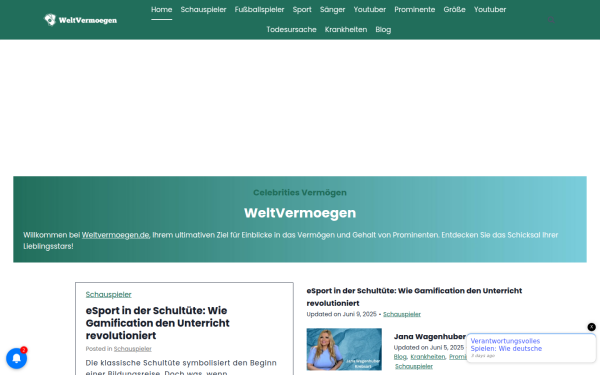Open the Größe menu item

tap(454, 10)
